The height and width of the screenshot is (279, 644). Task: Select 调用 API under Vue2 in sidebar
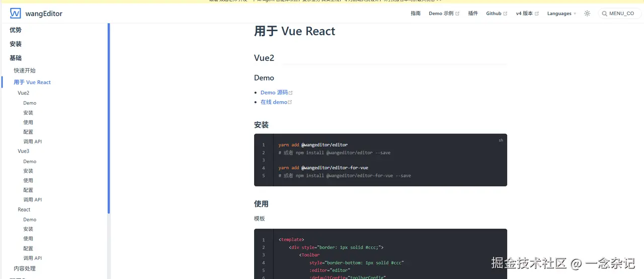pos(33,142)
